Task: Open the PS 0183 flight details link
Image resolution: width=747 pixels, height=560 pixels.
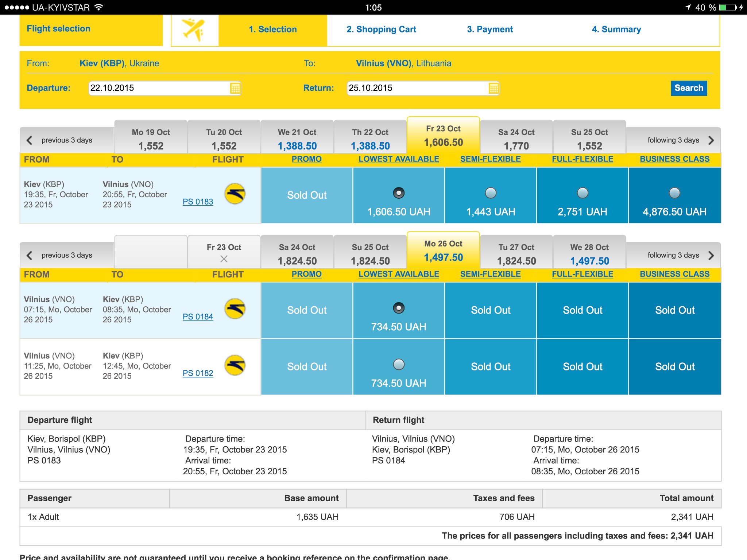Action: click(x=198, y=202)
